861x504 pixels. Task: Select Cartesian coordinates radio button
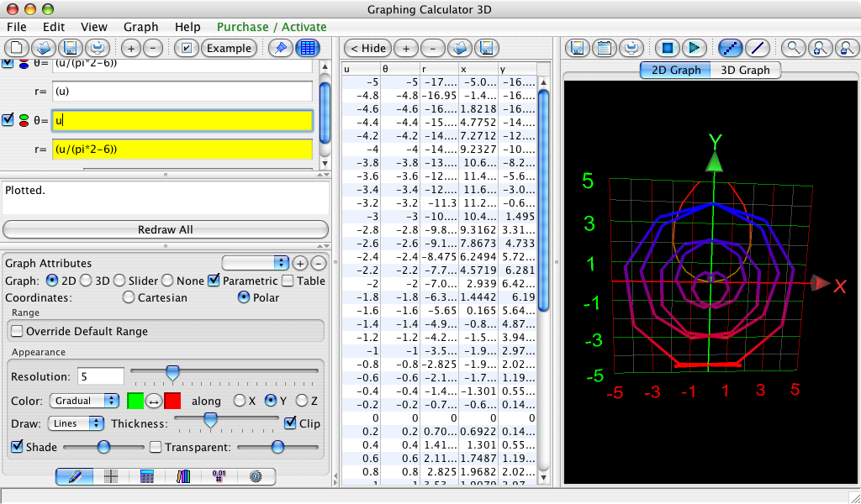(129, 297)
